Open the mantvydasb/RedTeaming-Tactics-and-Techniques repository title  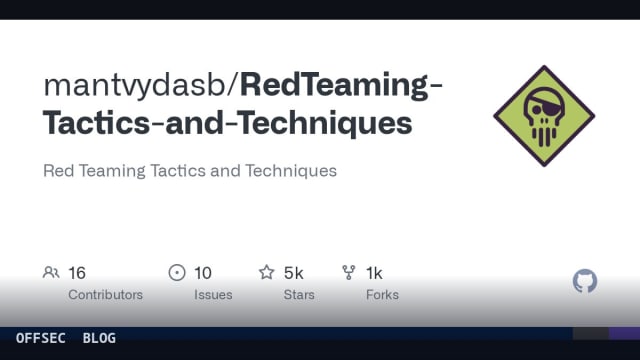pyautogui.click(x=242, y=104)
